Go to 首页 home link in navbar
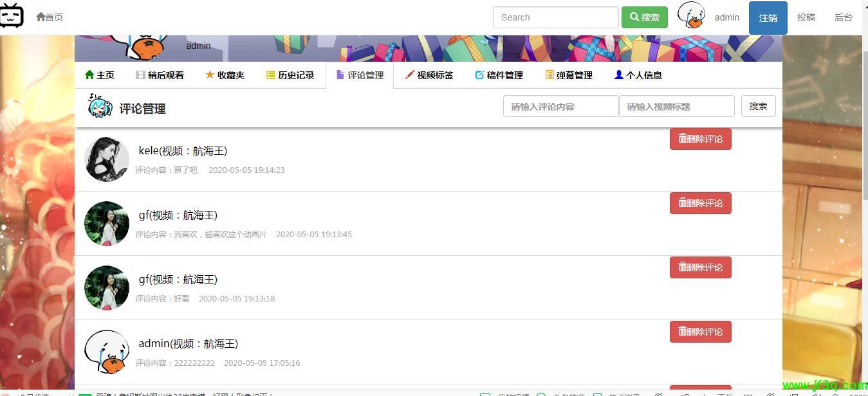The width and height of the screenshot is (868, 396). pos(50,17)
